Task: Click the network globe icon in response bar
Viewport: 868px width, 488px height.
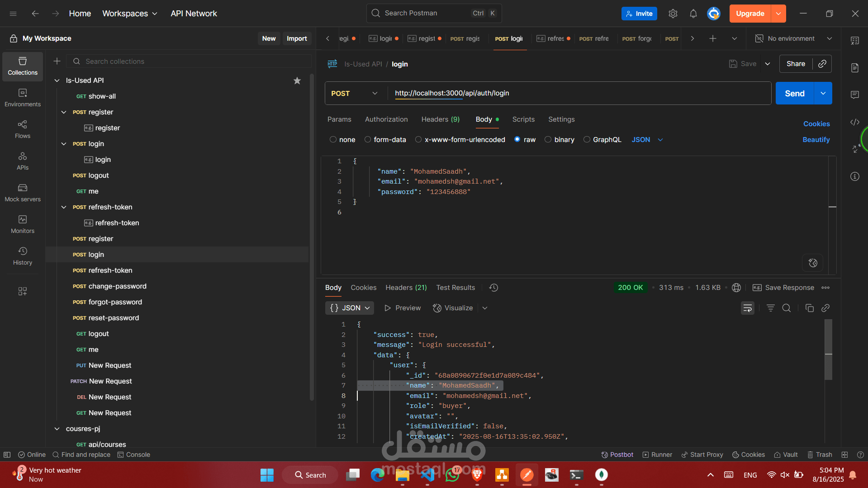Action: coord(736,288)
